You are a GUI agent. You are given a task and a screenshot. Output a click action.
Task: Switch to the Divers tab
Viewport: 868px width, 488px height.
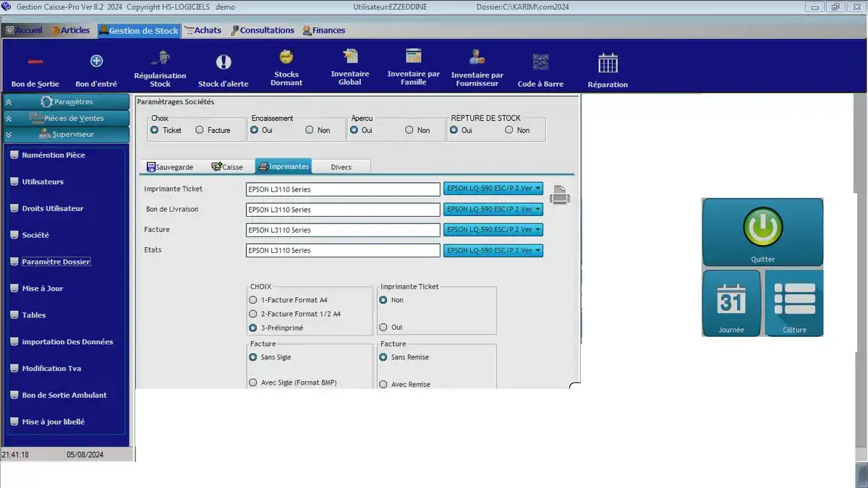pyautogui.click(x=341, y=167)
